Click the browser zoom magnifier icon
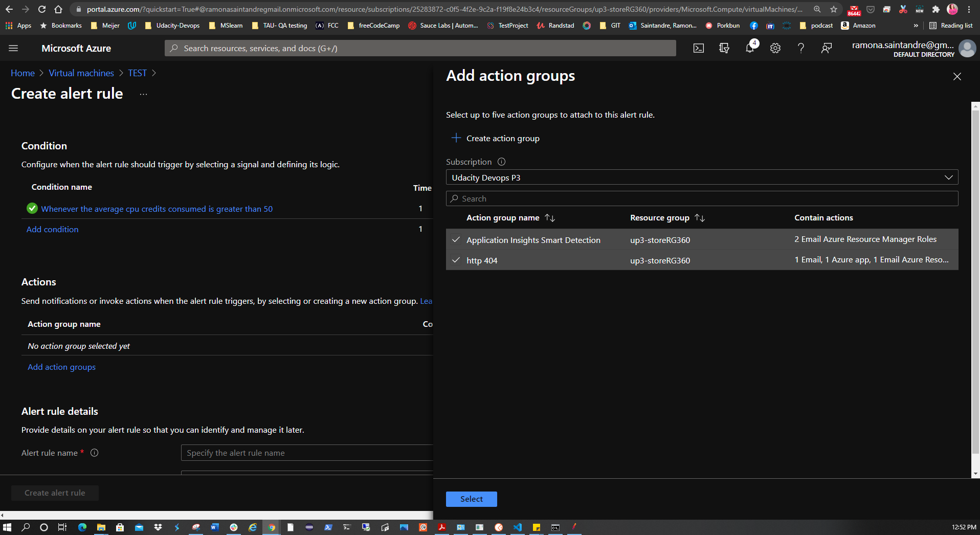The height and width of the screenshot is (535, 980). [817, 9]
